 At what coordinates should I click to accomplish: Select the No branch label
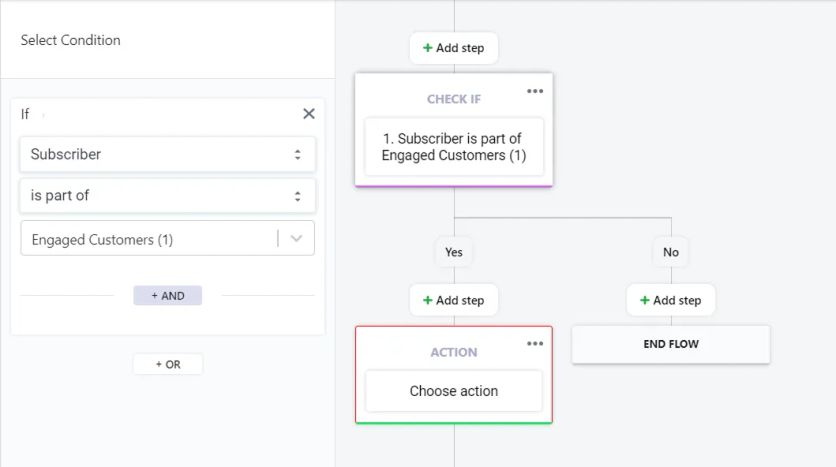click(x=671, y=252)
